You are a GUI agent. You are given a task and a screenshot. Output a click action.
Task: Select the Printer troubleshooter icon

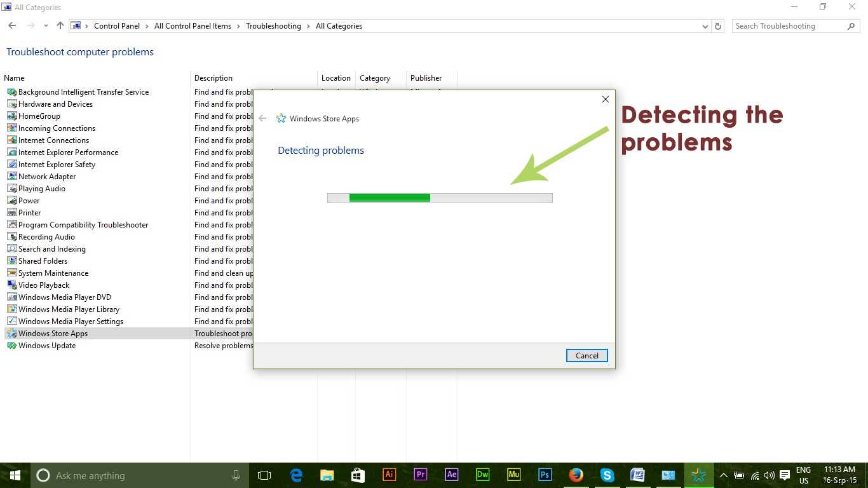(11, 213)
